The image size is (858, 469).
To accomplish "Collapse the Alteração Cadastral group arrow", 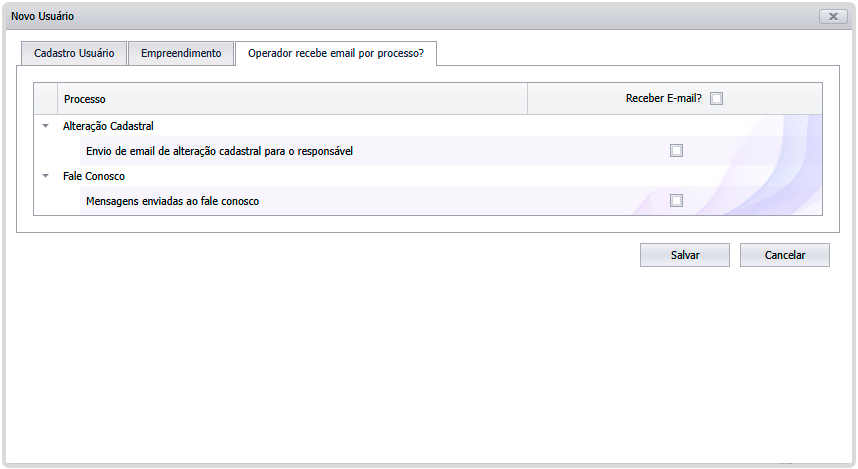I will [46, 126].
